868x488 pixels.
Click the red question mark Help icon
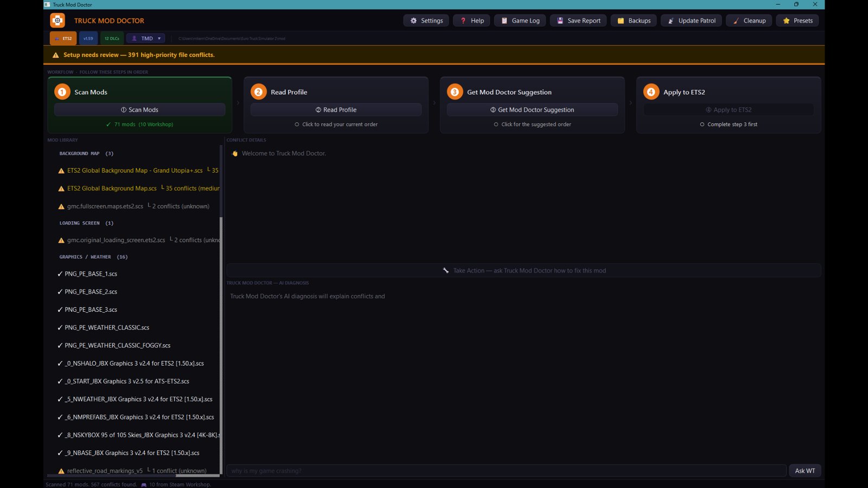point(463,21)
